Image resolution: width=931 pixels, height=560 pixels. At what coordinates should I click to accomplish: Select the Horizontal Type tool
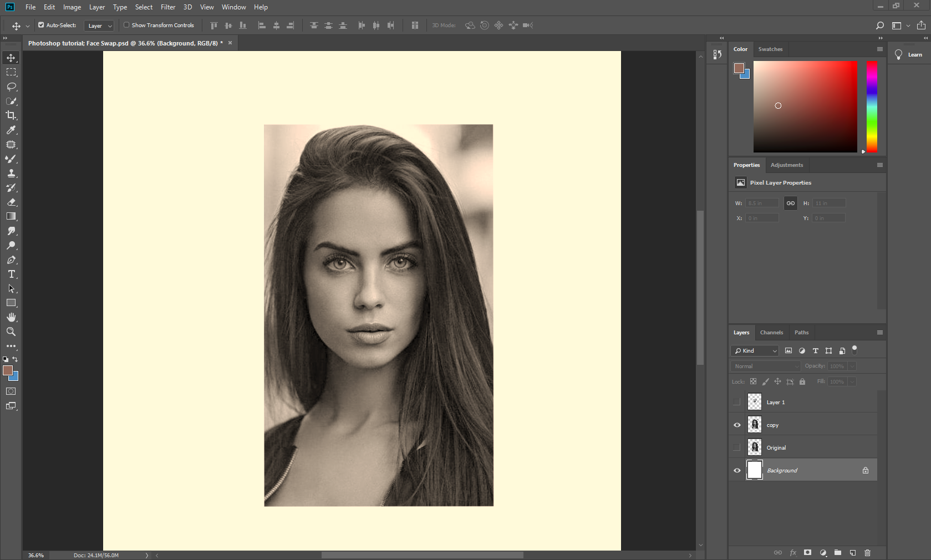11,274
